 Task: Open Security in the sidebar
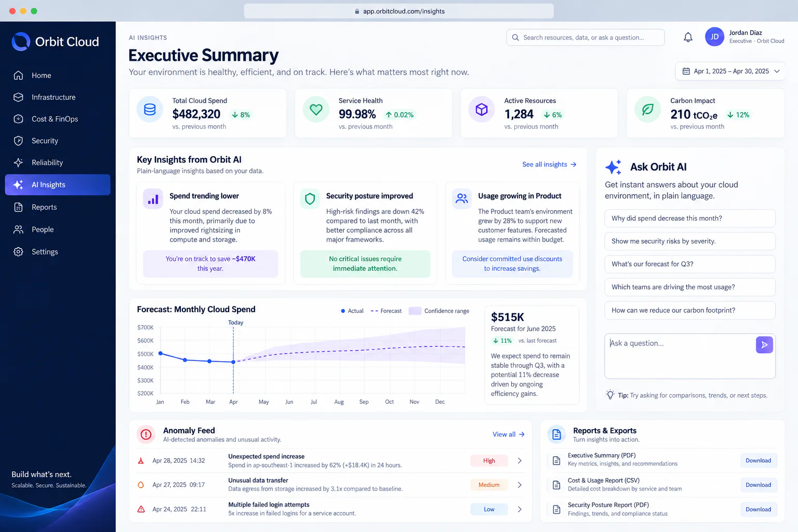coord(58,141)
